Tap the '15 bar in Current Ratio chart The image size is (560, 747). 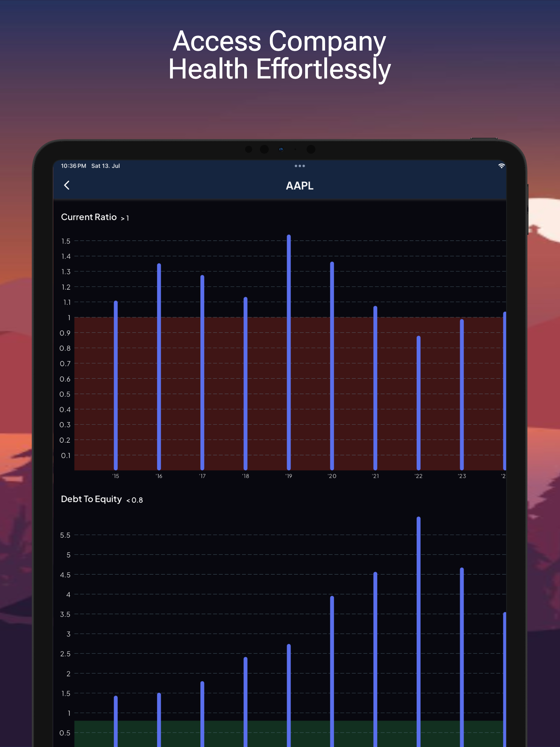(x=116, y=385)
